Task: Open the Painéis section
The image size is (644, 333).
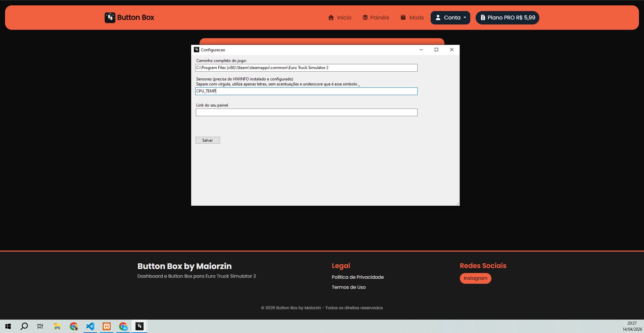Action: pos(376,17)
